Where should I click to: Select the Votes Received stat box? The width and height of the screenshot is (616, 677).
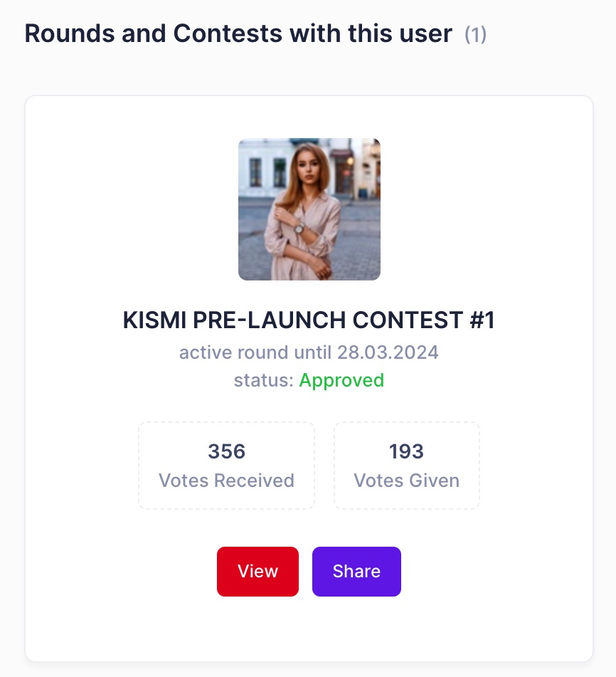(226, 466)
